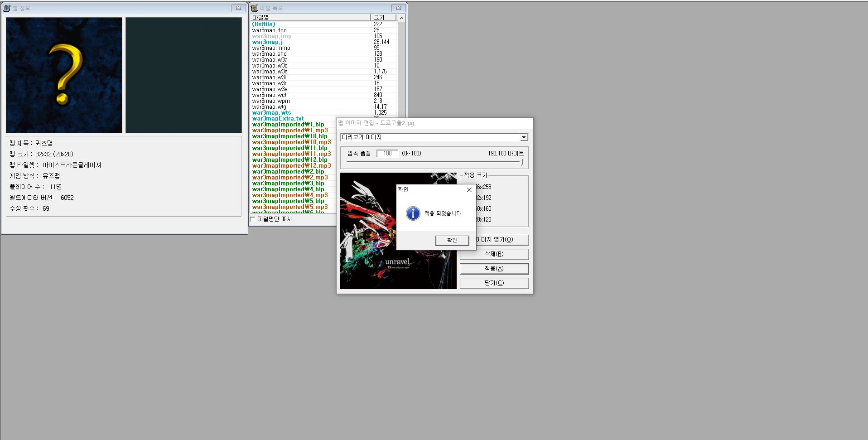
Task: Select war3mapImported₩12.mp3 file
Action: click(291, 166)
